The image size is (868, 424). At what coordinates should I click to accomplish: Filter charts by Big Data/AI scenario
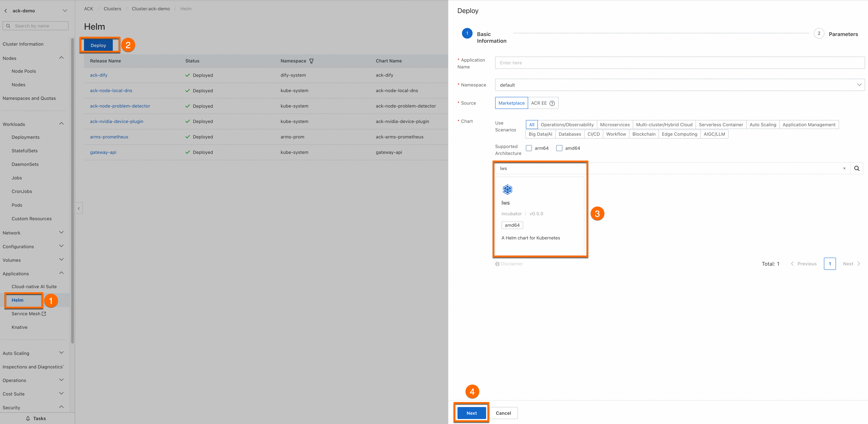click(540, 134)
